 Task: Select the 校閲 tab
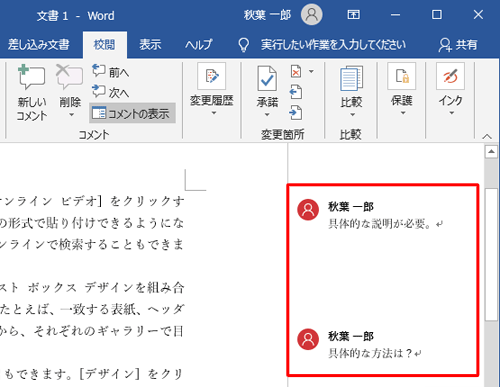coord(104,44)
